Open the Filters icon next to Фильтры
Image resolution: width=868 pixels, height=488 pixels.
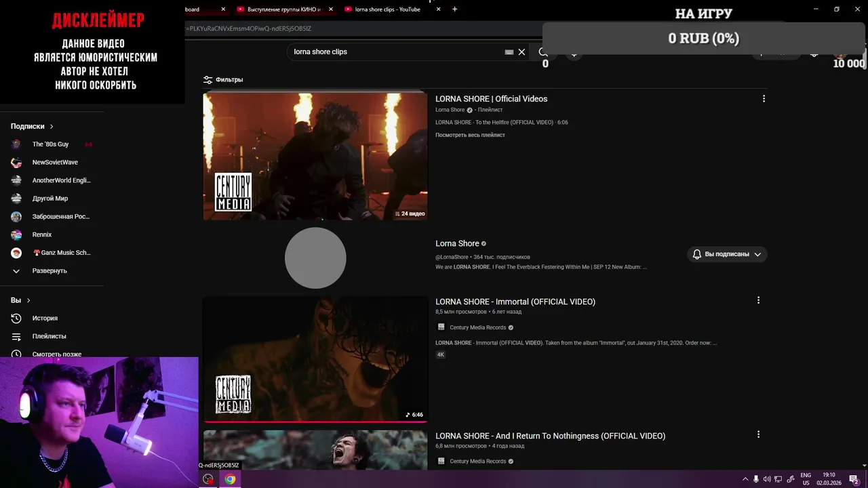click(x=208, y=79)
